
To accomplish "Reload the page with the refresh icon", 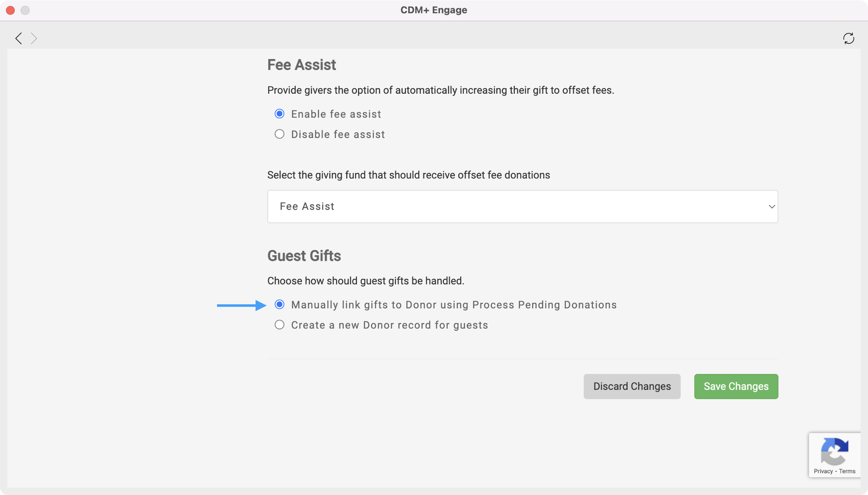I will coord(849,39).
